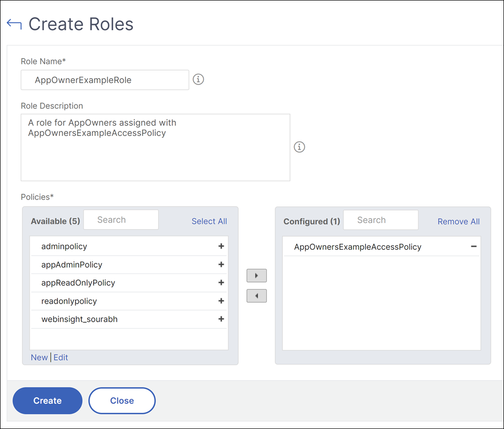Select adminpolicy in the Available list

tap(129, 247)
